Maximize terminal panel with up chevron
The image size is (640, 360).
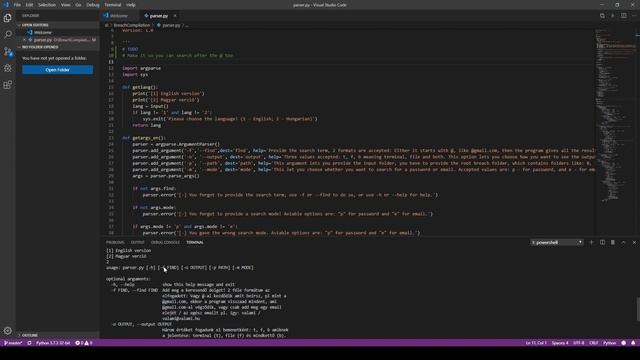[x=623, y=242]
